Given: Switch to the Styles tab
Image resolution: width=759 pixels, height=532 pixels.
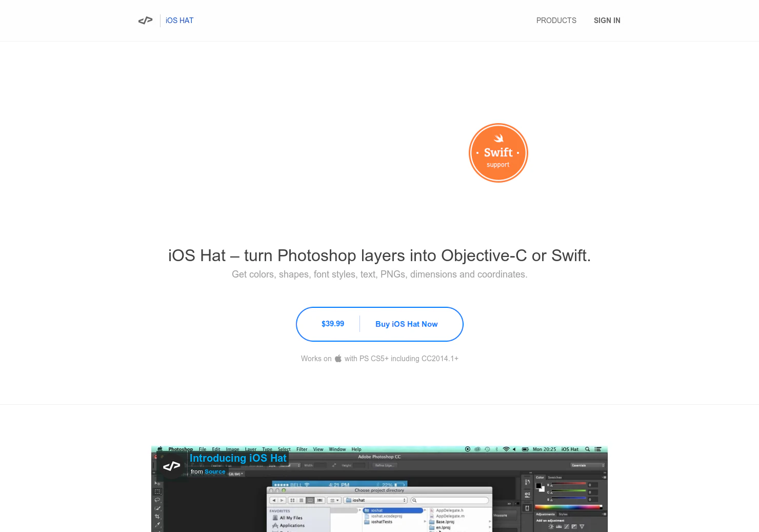Looking at the screenshot, I should pos(563,514).
